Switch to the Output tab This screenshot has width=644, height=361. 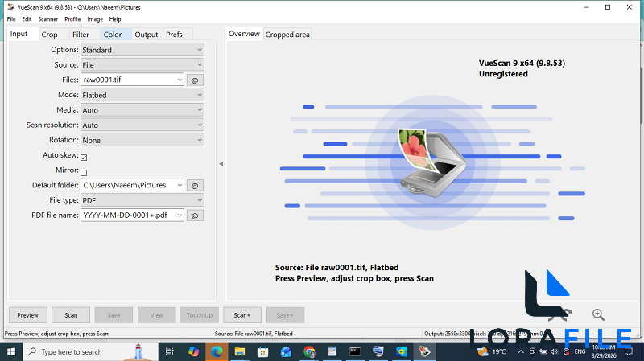147,35
